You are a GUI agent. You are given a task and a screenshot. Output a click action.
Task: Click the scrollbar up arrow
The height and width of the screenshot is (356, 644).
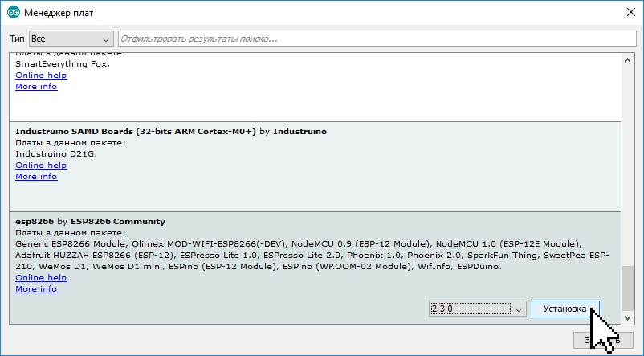(x=627, y=60)
